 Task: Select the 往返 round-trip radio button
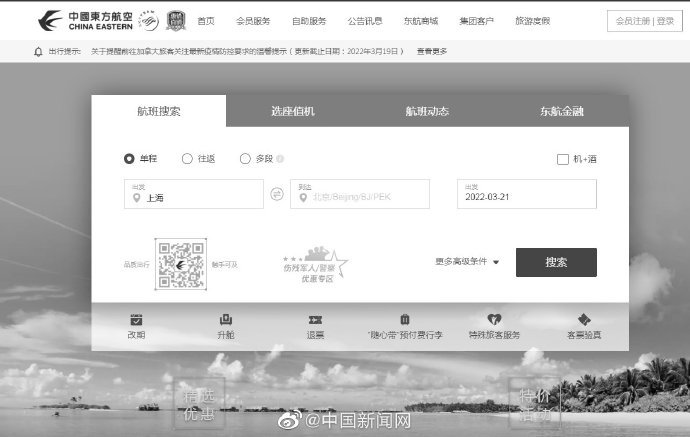pyautogui.click(x=187, y=158)
